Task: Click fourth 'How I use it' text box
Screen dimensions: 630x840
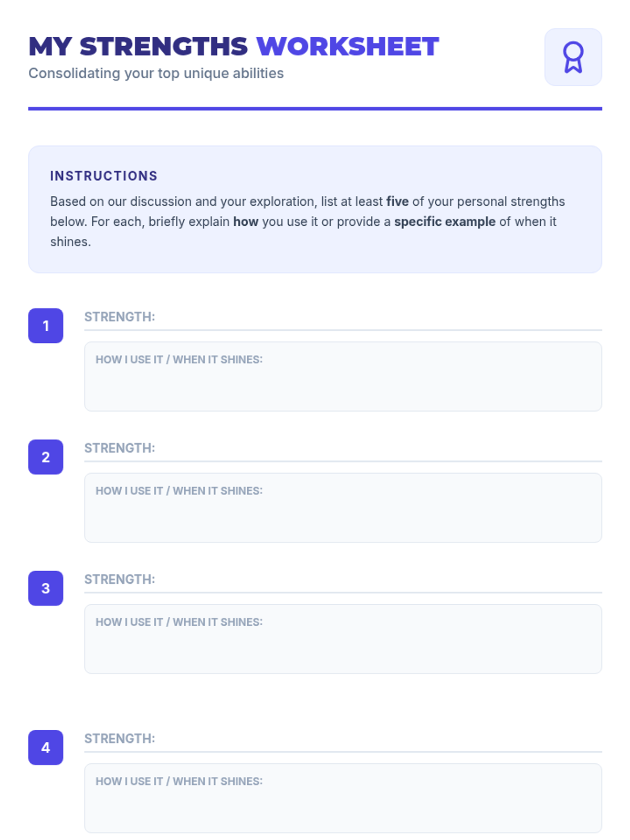Action: click(343, 798)
